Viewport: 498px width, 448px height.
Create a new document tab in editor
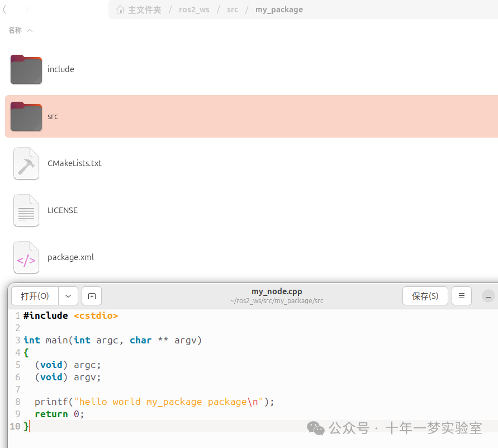[92, 296]
